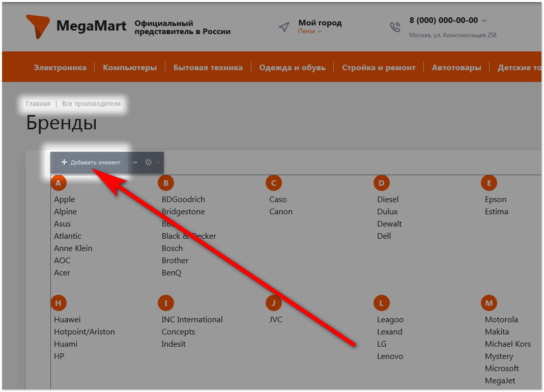Open the Автотовары menu

456,67
